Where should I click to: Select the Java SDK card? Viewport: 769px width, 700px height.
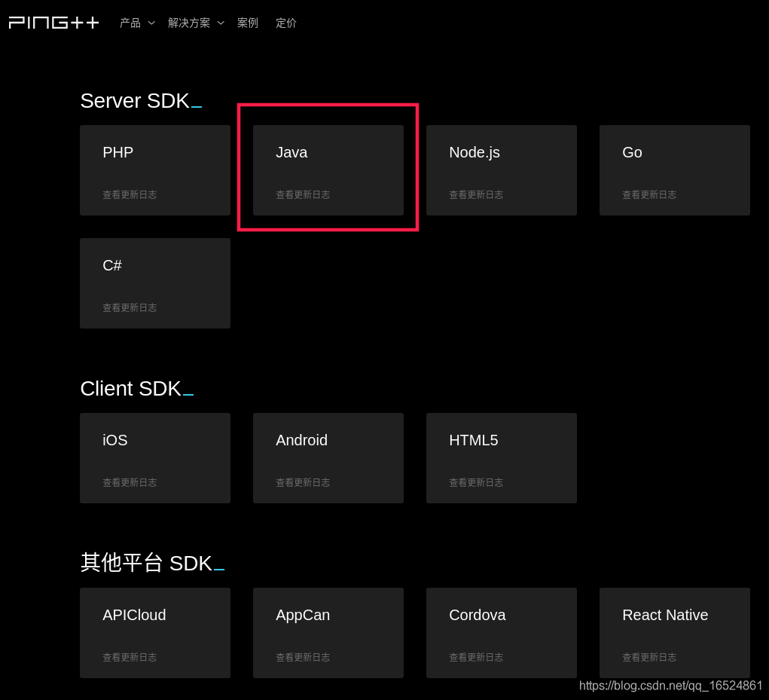click(328, 170)
